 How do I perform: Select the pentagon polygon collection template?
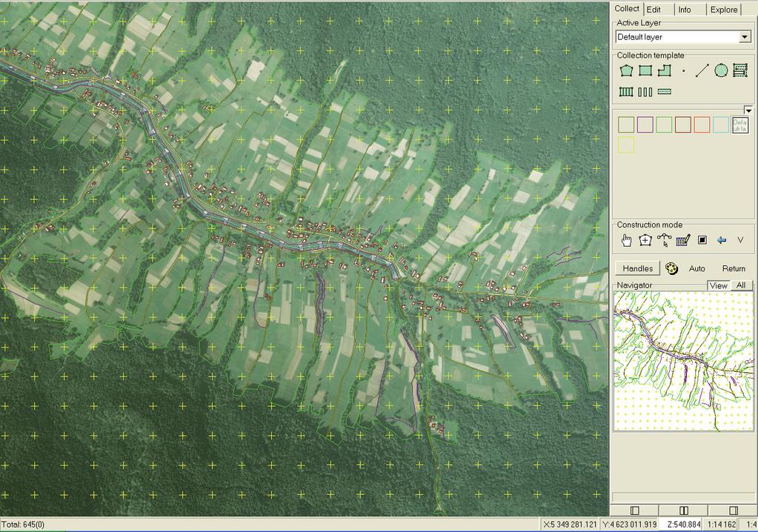click(x=627, y=70)
